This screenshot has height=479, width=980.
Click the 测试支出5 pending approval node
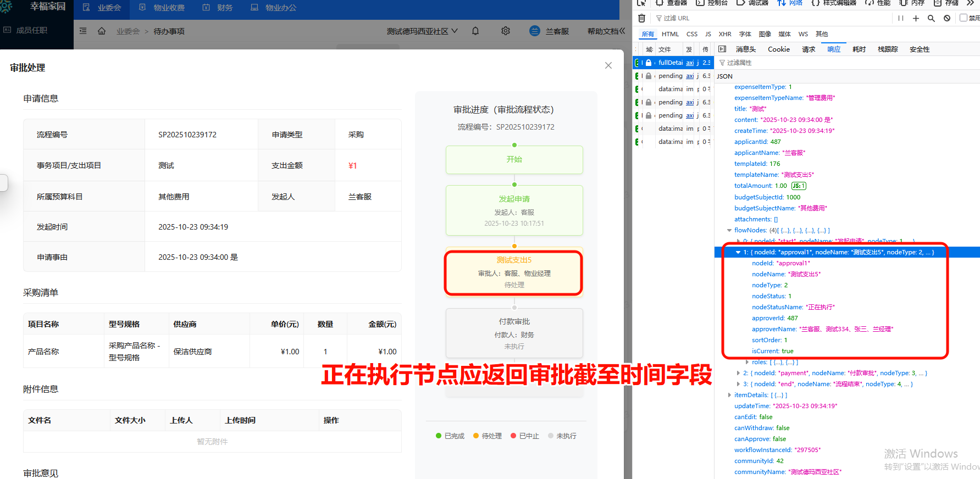[514, 272]
